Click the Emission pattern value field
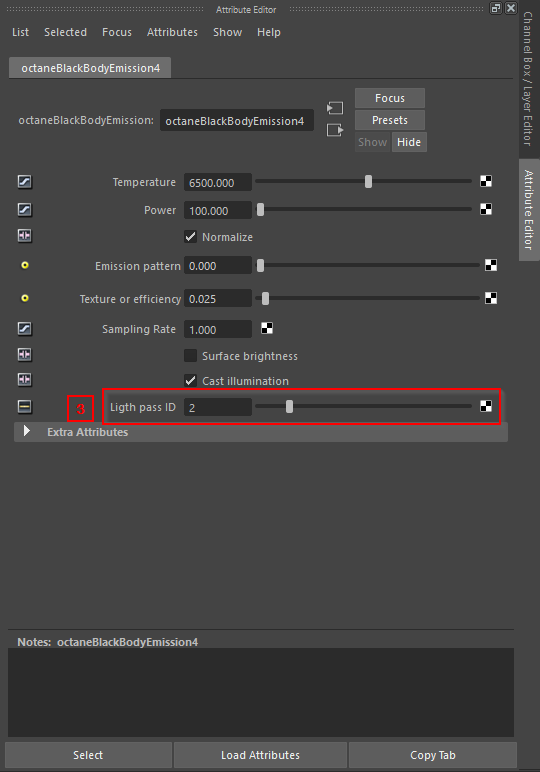 point(218,265)
